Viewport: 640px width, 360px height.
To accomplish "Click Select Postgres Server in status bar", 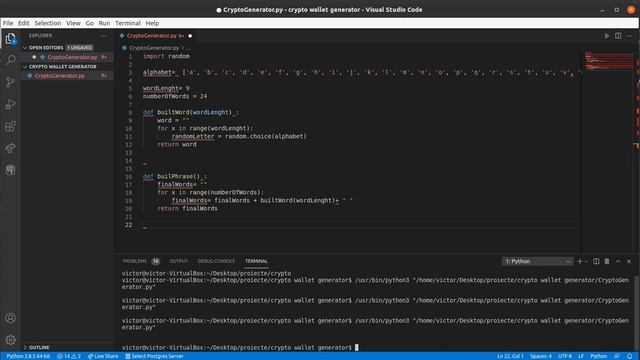I will pyautogui.click(x=154, y=356).
